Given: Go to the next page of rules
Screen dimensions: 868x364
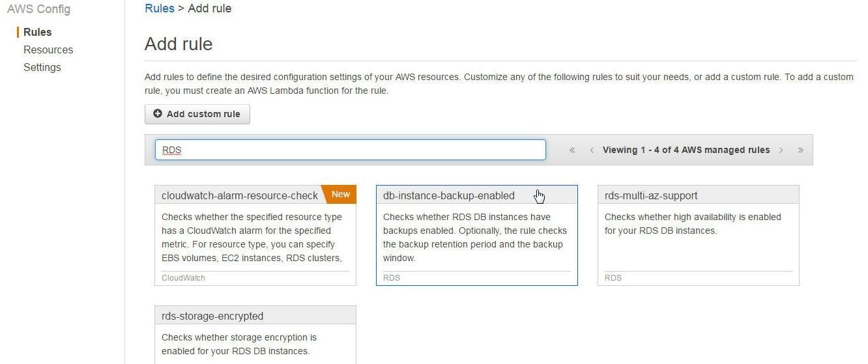Looking at the screenshot, I should coord(781,150).
